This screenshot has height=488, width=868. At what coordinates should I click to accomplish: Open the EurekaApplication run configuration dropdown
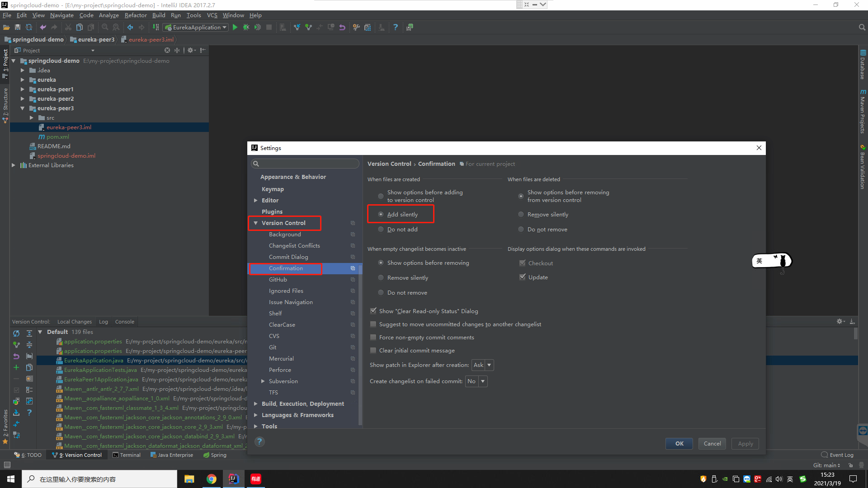[x=196, y=28]
